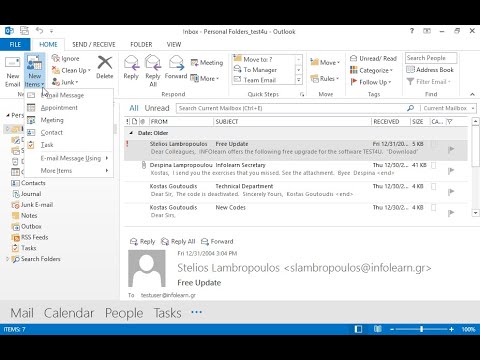Click the Delete icon in ribbon
Screen dimensions: 480x360
click(105, 62)
